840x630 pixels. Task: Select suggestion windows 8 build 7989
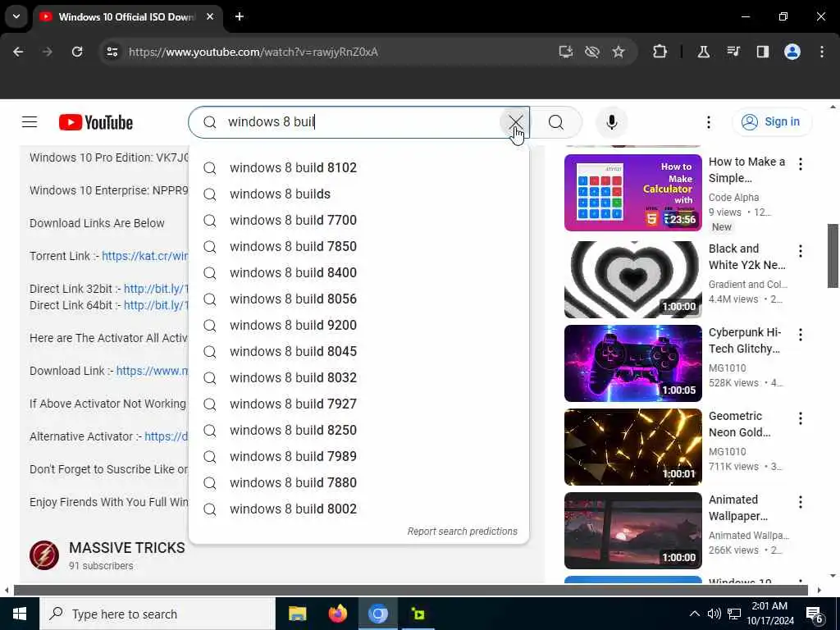[359, 456]
